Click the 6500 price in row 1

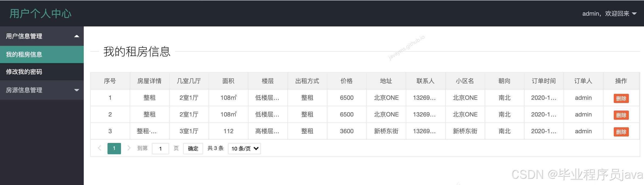(x=347, y=98)
